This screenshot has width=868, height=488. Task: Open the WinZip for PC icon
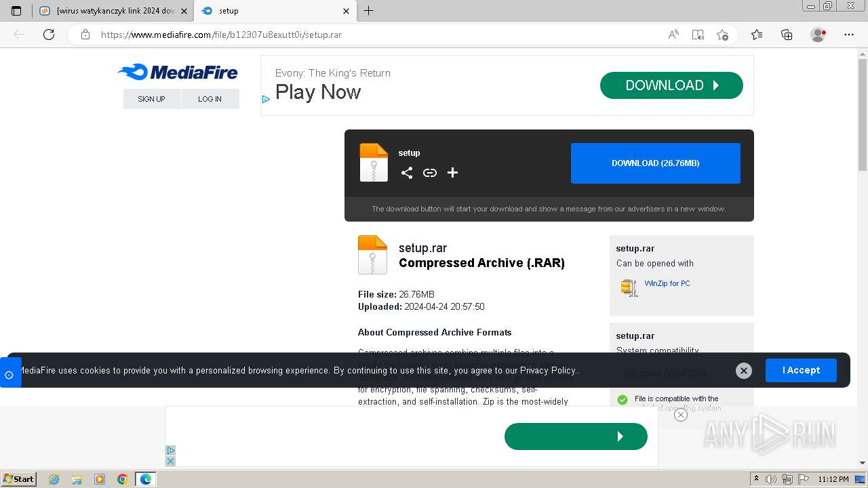(629, 287)
